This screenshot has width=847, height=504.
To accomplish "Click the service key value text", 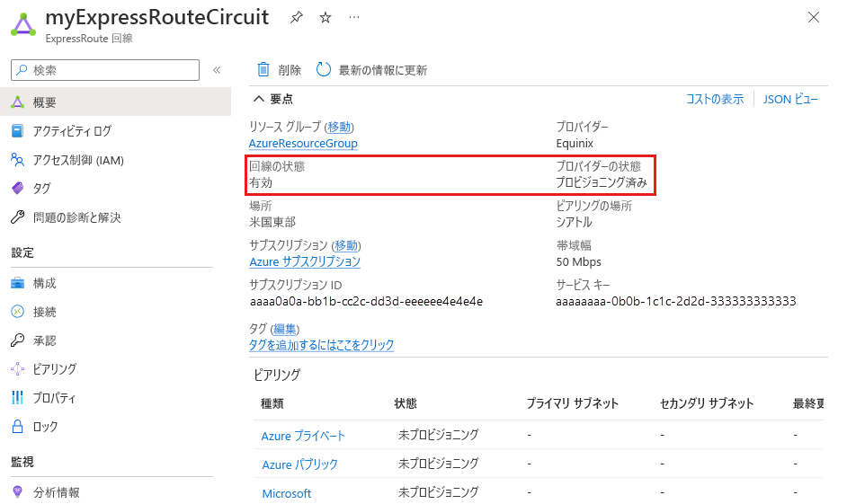I will click(676, 301).
